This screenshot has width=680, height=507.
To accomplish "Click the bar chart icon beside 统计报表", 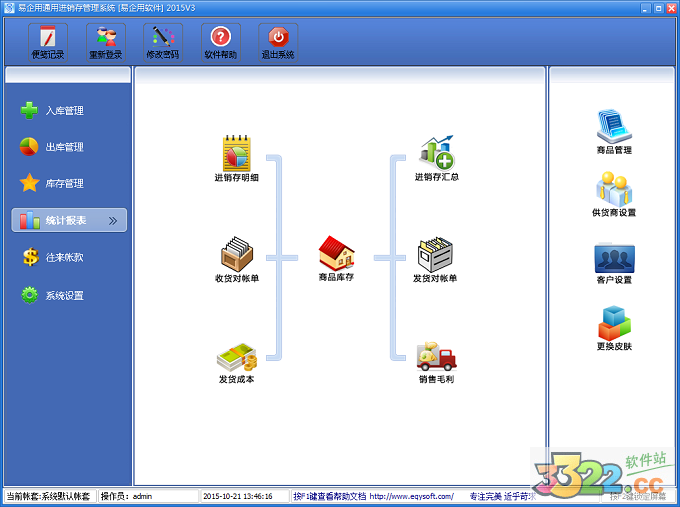I will pyautogui.click(x=29, y=220).
